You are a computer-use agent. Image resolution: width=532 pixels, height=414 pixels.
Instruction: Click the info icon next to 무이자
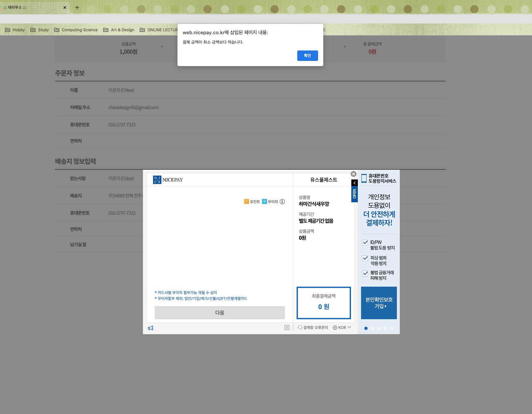coord(282,202)
